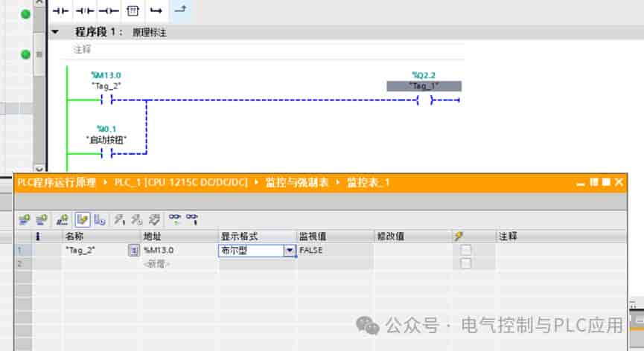Select the %M13.0 address cell in the watch table
644x351 pixels.
[x=179, y=250]
